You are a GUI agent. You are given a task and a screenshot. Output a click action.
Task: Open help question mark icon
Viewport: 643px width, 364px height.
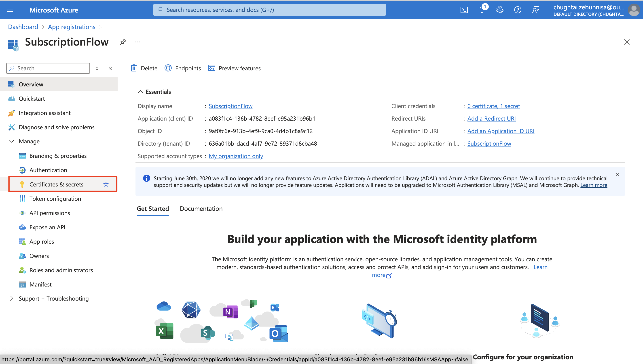(518, 10)
